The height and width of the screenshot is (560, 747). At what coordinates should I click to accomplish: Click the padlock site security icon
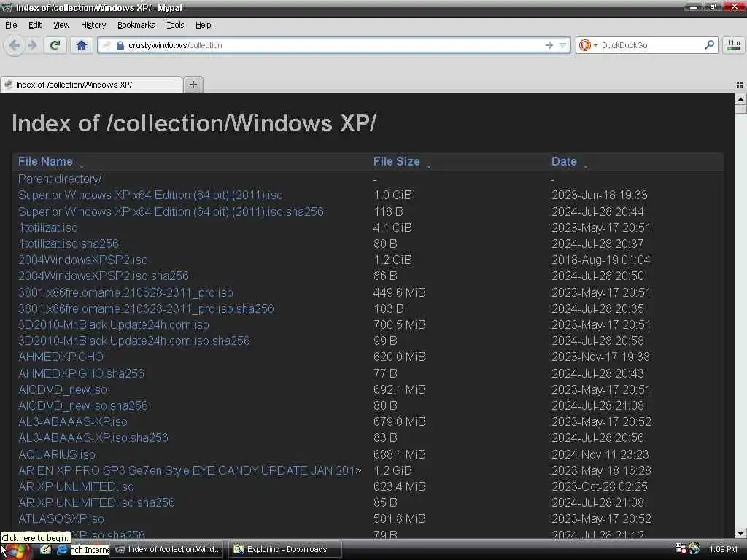click(x=120, y=45)
